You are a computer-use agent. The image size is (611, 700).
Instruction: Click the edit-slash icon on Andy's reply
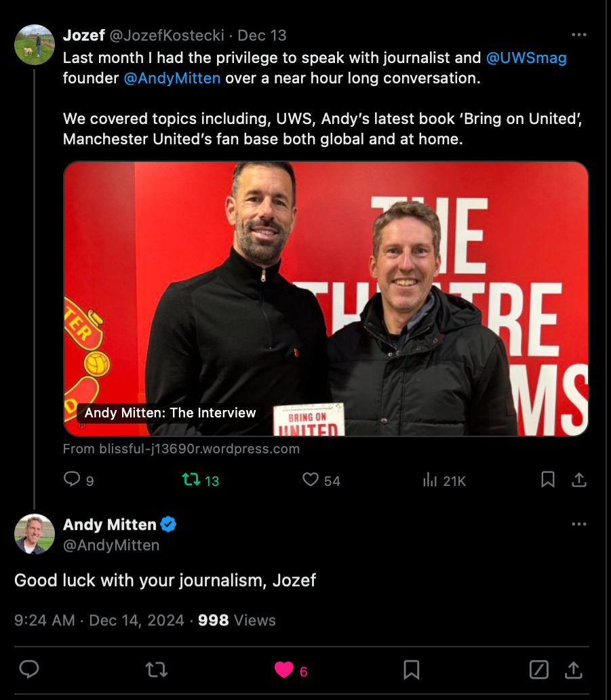click(538, 670)
